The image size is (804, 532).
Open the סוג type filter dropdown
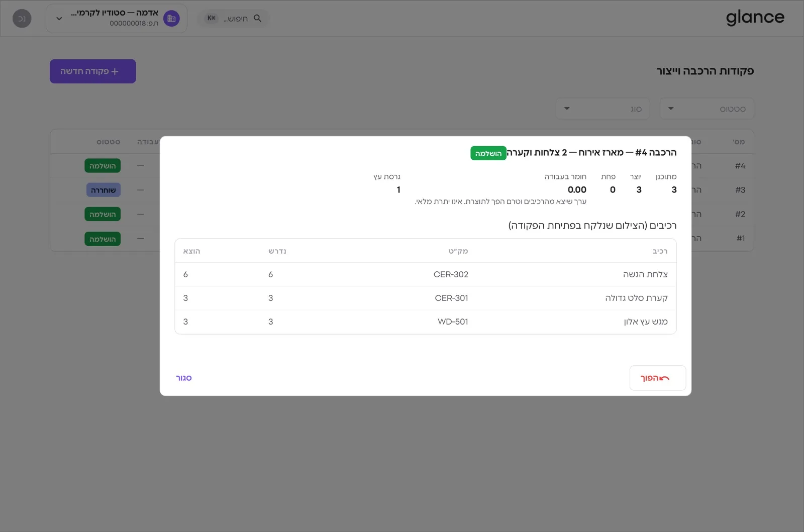tap(602, 109)
